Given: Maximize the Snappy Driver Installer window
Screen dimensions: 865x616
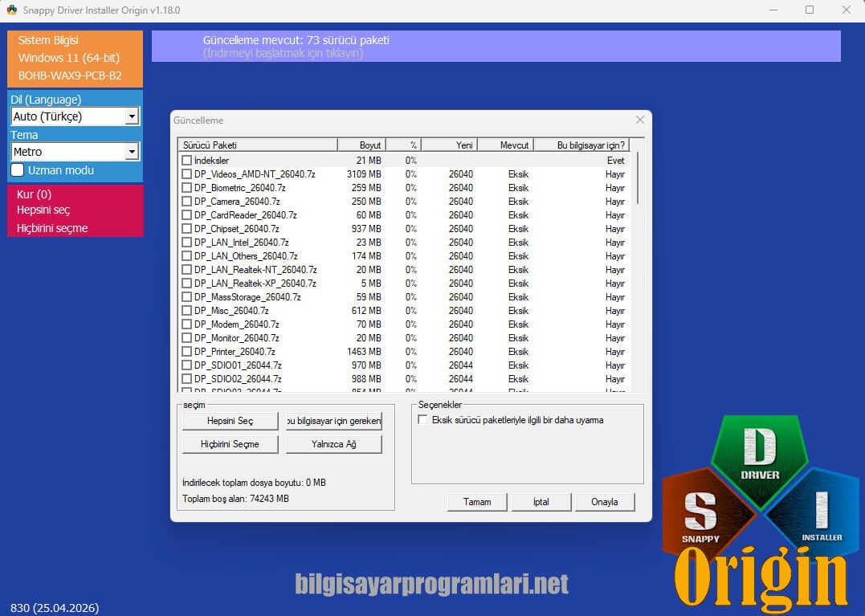Looking at the screenshot, I should [810, 10].
